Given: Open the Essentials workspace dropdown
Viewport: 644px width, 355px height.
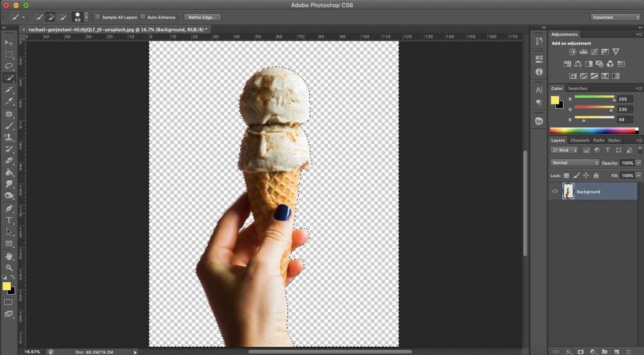Looking at the screenshot, I should tap(615, 17).
